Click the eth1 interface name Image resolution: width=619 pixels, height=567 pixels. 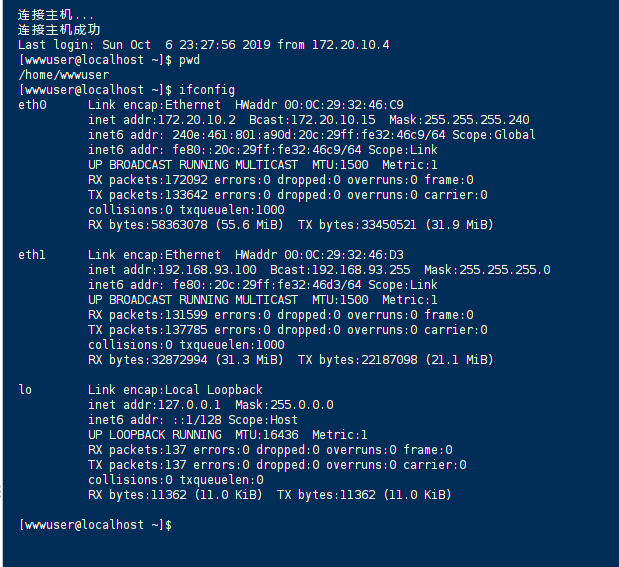coord(32,255)
